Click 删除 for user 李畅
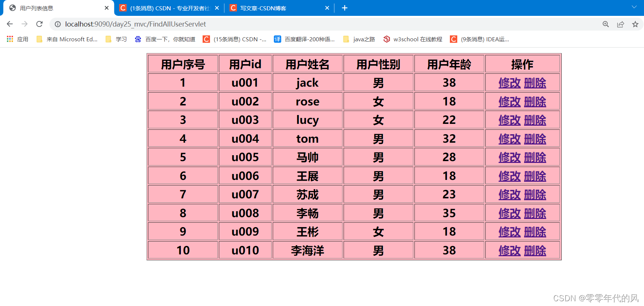This screenshot has height=306, width=644. pyautogui.click(x=535, y=213)
